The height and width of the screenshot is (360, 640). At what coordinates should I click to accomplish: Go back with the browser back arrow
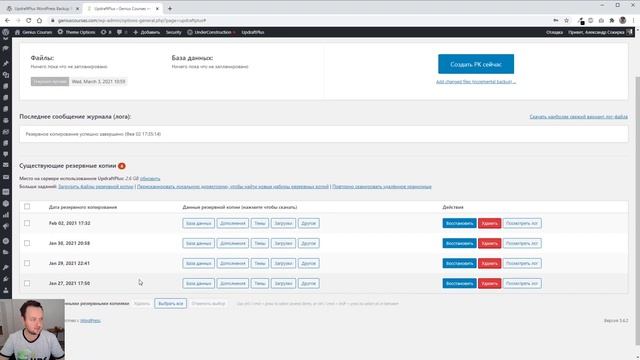coord(7,20)
